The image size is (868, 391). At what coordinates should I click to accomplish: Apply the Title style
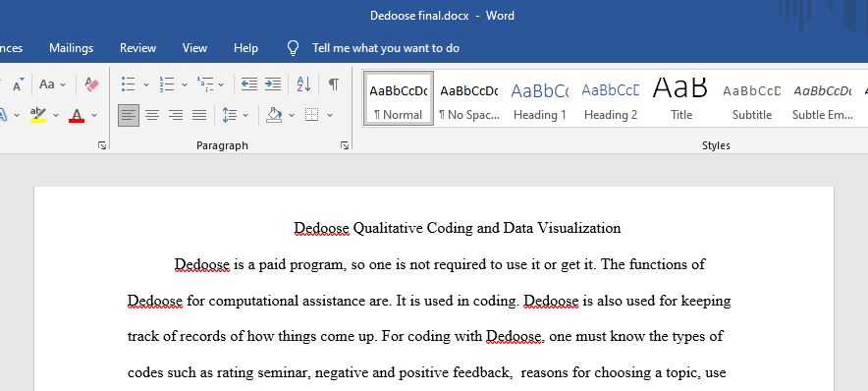pos(681,99)
